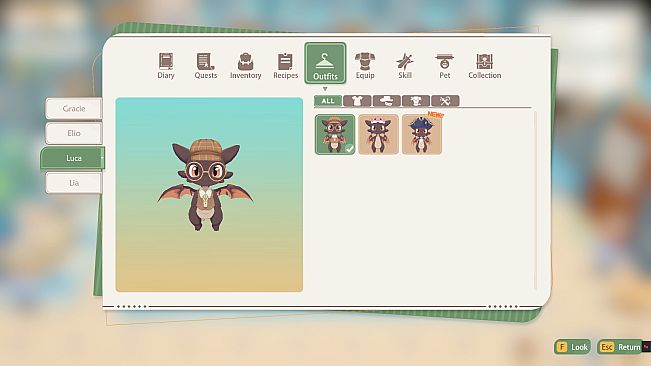The image size is (651, 366).
Task: Open the Collection chest tab
Action: [x=485, y=66]
